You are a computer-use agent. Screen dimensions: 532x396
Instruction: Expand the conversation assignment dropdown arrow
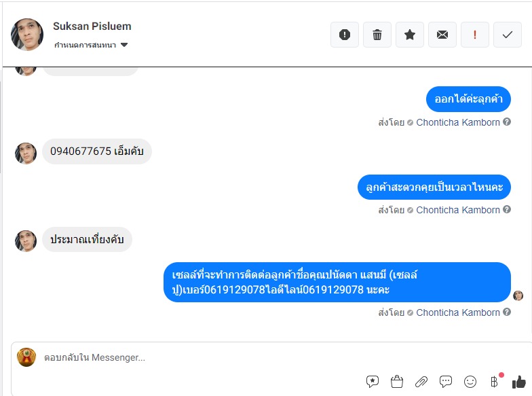tap(124, 45)
